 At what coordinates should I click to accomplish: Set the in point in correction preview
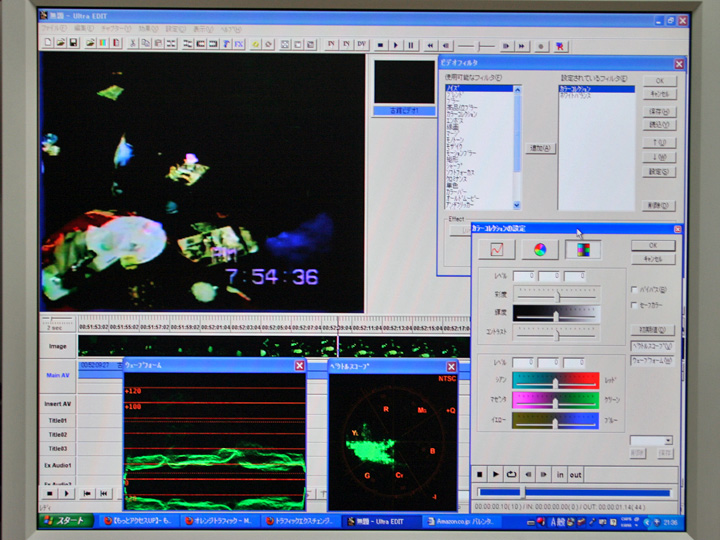560,474
